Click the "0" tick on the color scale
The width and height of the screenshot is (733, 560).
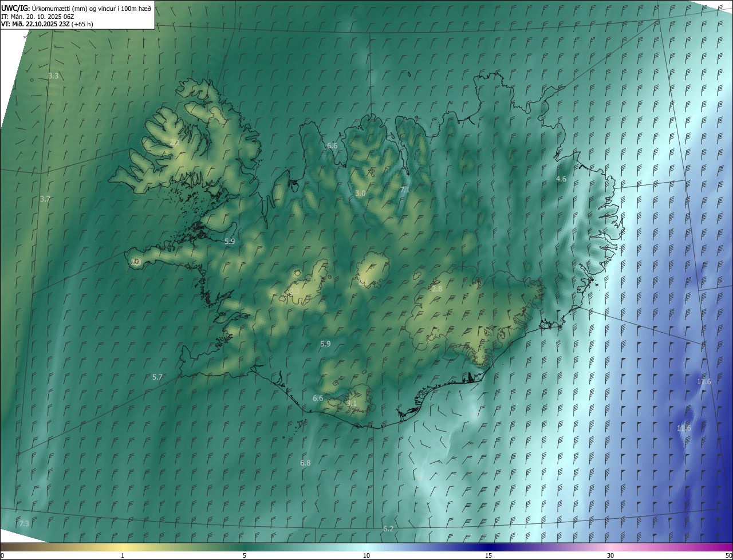[x=2, y=556]
